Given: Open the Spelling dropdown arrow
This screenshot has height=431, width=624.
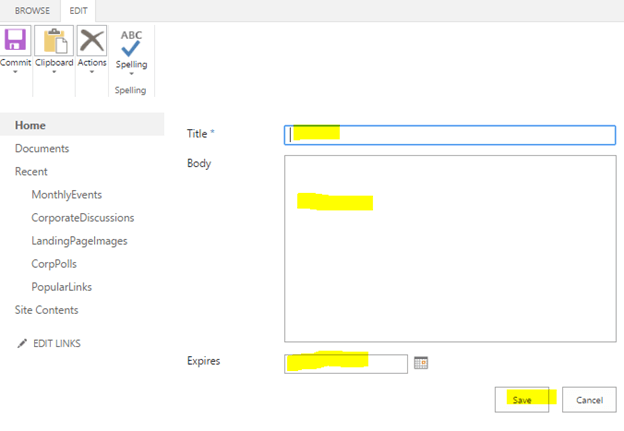Looking at the screenshot, I should pos(131,74).
